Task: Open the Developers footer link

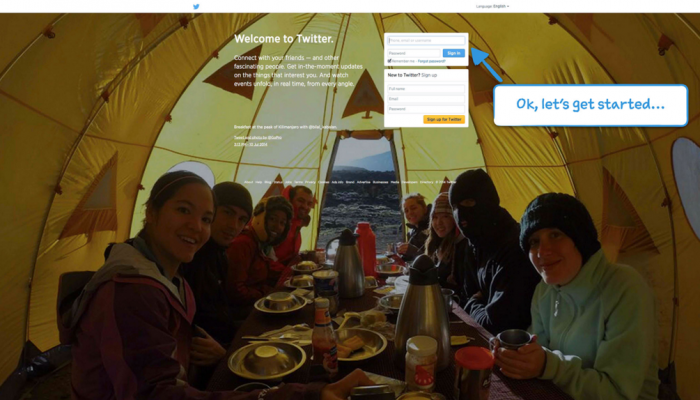Action: (409, 182)
